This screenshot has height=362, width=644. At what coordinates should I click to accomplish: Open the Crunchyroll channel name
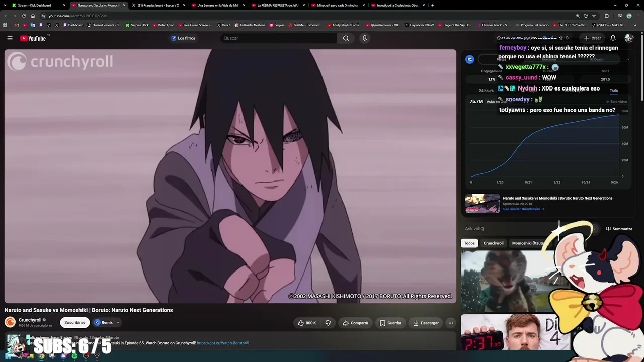pyautogui.click(x=30, y=320)
